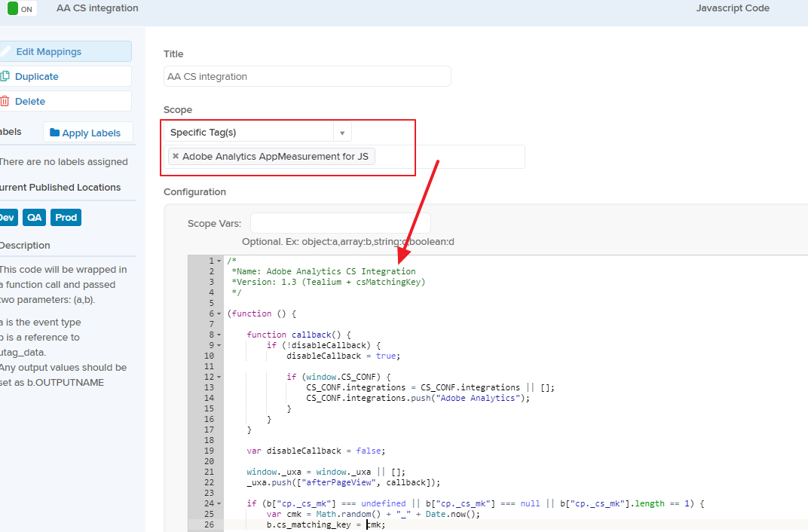The width and height of the screenshot is (808, 532).
Task: Collapse the code fold at line 1
Action: point(219,261)
